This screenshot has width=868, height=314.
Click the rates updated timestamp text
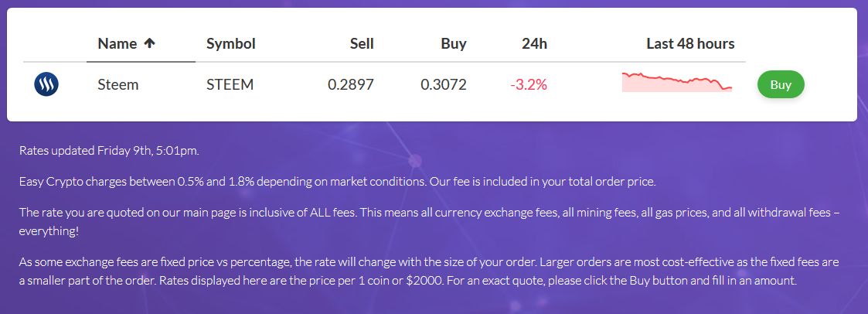(109, 151)
